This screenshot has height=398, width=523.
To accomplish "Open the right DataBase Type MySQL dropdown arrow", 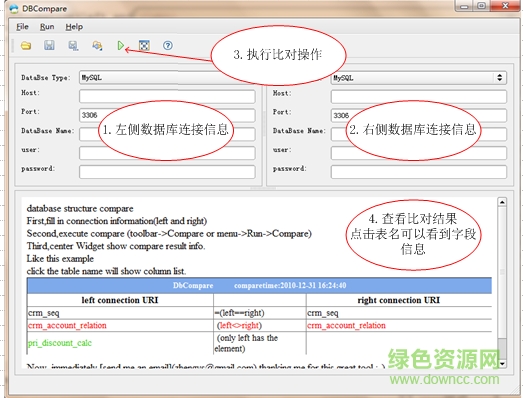I will coord(499,78).
